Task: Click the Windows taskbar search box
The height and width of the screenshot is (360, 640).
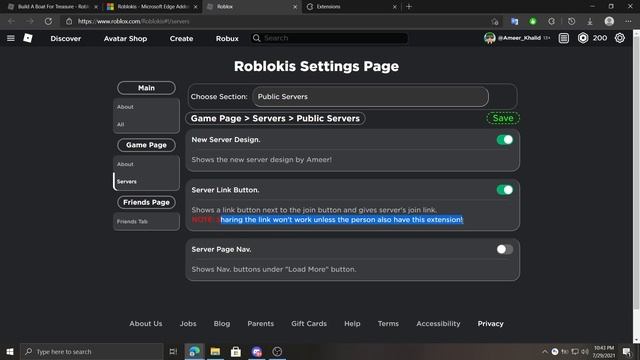Action: [x=91, y=351]
